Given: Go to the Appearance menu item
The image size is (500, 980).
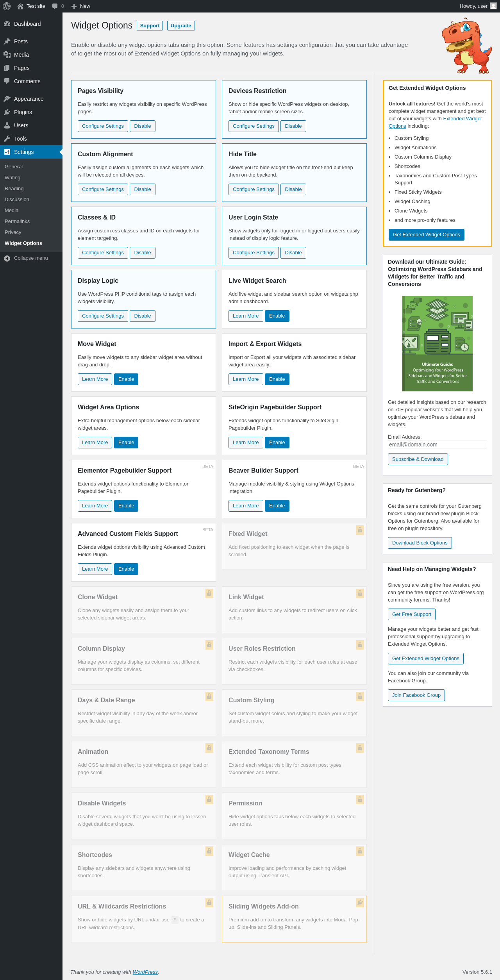Looking at the screenshot, I should click(29, 99).
